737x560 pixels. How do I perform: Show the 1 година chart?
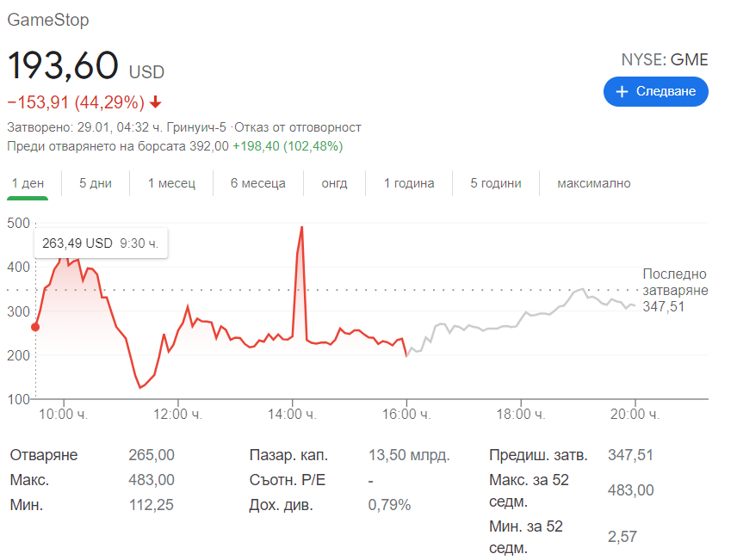pyautogui.click(x=409, y=183)
